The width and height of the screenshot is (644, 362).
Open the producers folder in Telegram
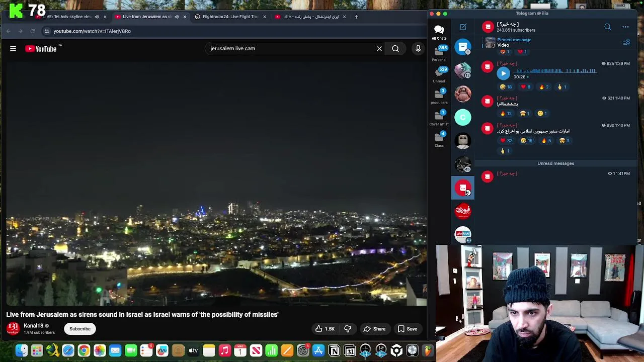coord(439,96)
